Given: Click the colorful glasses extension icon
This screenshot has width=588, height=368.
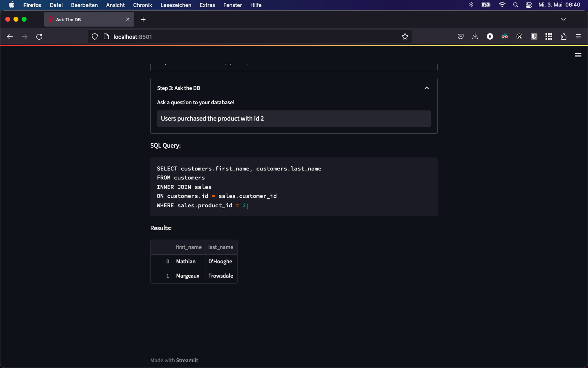Looking at the screenshot, I should coord(505,37).
